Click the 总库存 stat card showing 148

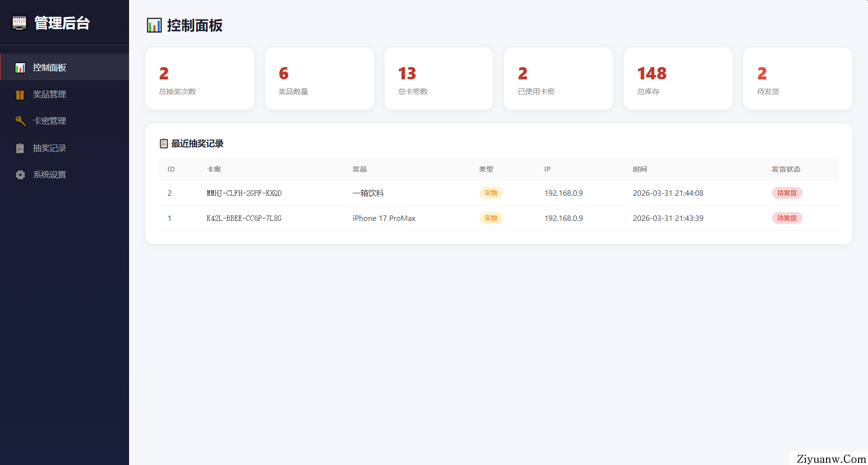pyautogui.click(x=678, y=78)
